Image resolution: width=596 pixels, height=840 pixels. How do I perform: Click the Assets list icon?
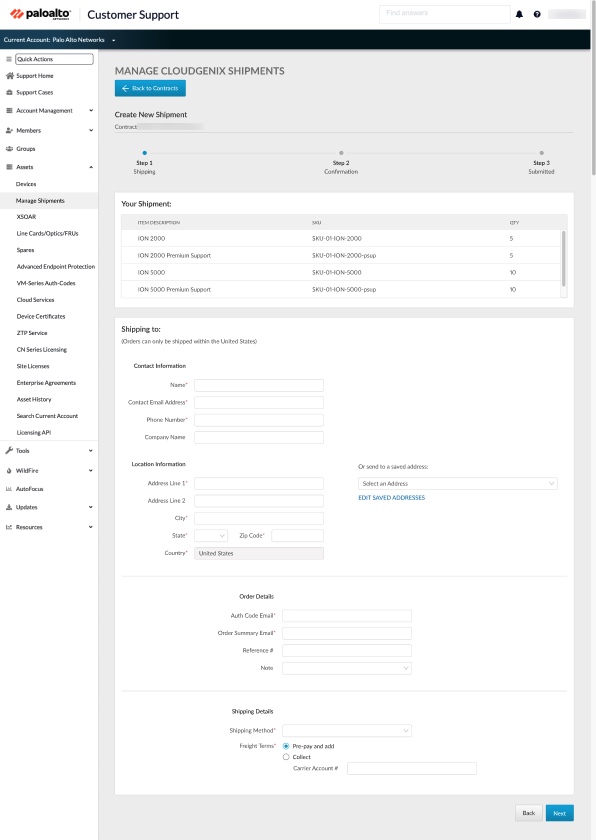click(x=9, y=167)
